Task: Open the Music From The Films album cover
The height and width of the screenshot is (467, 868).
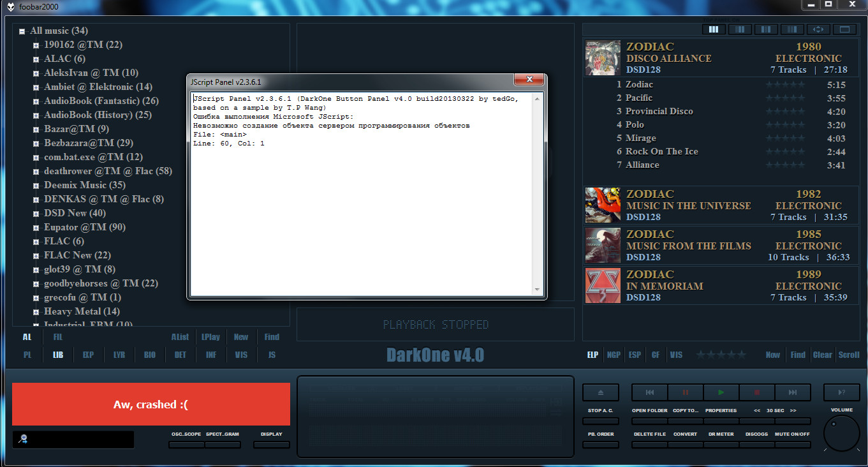Action: [603, 246]
